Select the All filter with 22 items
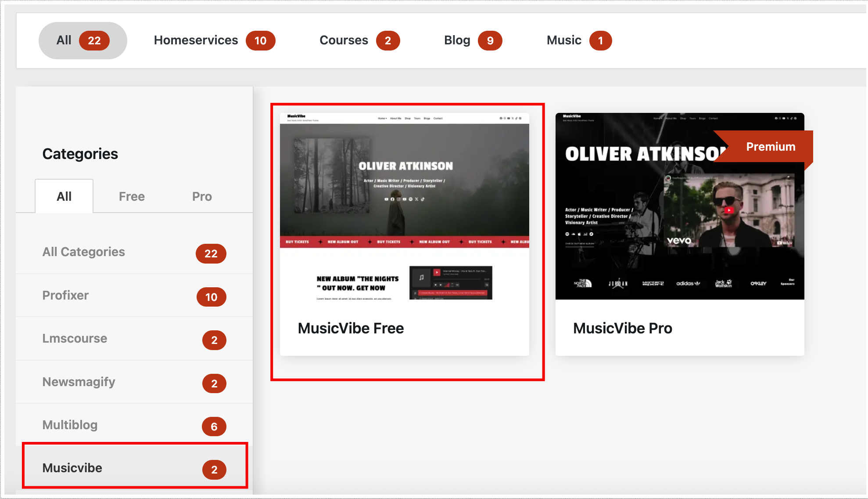This screenshot has width=868, height=499. (82, 40)
